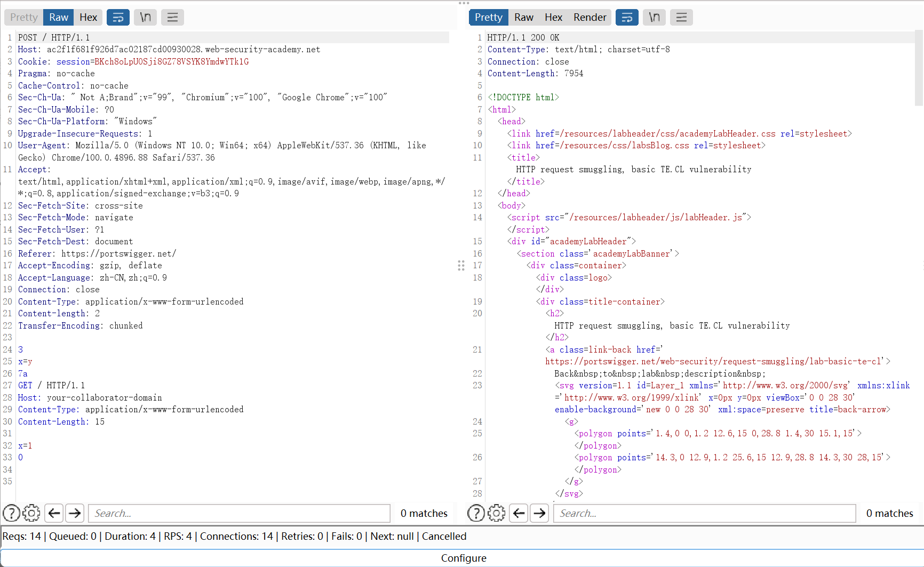Screen dimensions: 924x567
Task: Toggle show non-printable chars in request panel
Action: click(x=145, y=17)
